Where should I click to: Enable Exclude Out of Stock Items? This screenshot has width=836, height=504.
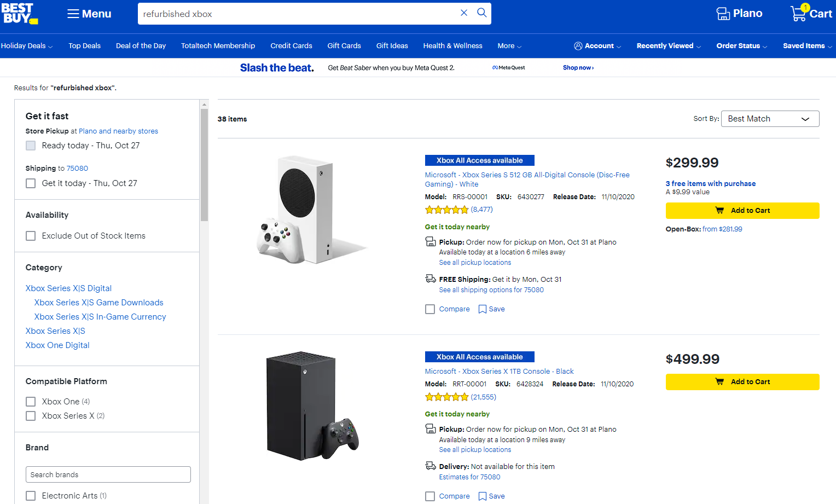pyautogui.click(x=30, y=235)
